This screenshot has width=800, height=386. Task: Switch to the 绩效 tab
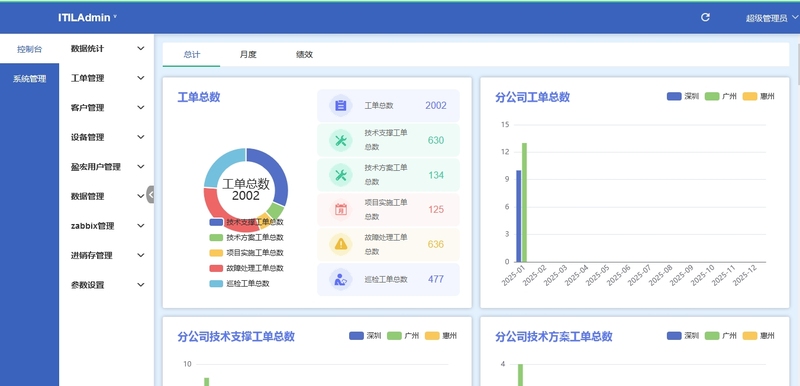pyautogui.click(x=304, y=55)
